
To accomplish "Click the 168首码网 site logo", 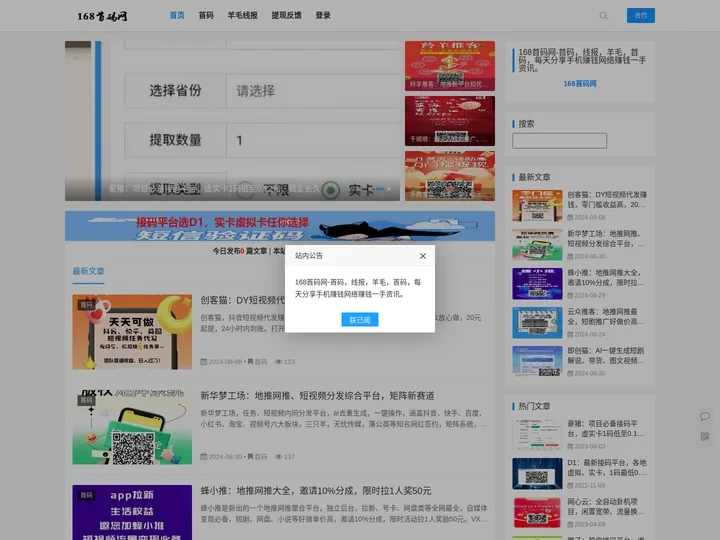I will pyautogui.click(x=102, y=16).
